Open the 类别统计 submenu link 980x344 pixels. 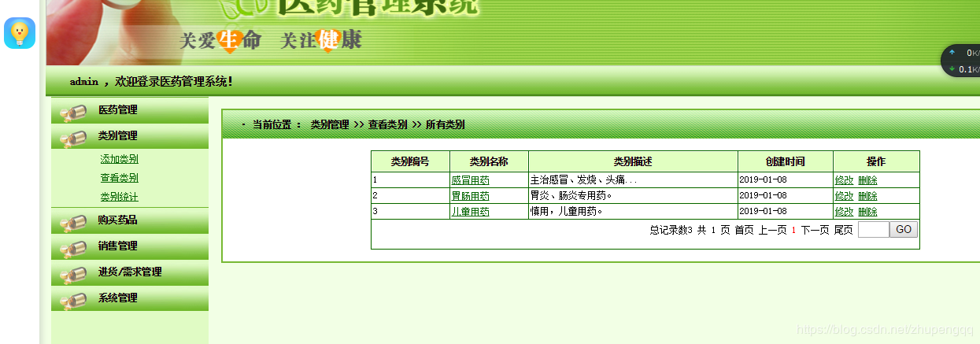click(119, 197)
